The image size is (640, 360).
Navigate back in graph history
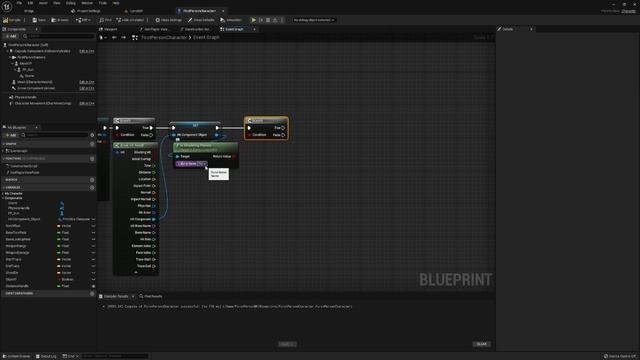coord(114,38)
